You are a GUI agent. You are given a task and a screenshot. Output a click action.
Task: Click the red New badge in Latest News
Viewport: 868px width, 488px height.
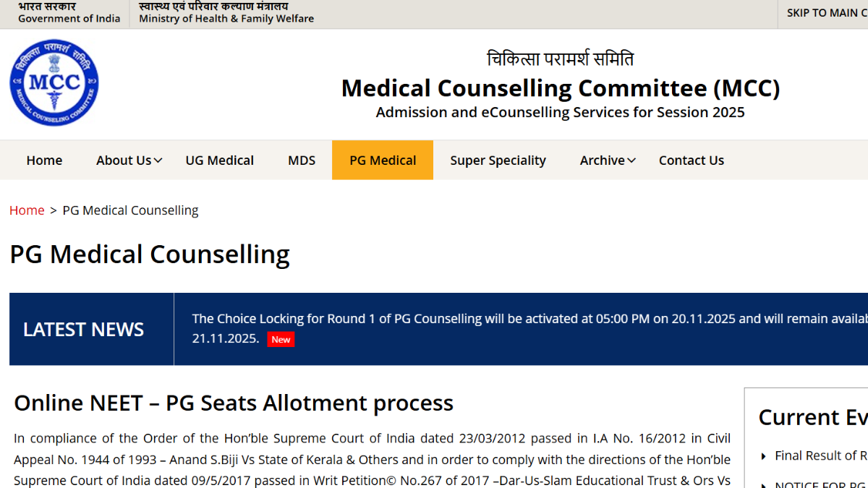point(281,338)
